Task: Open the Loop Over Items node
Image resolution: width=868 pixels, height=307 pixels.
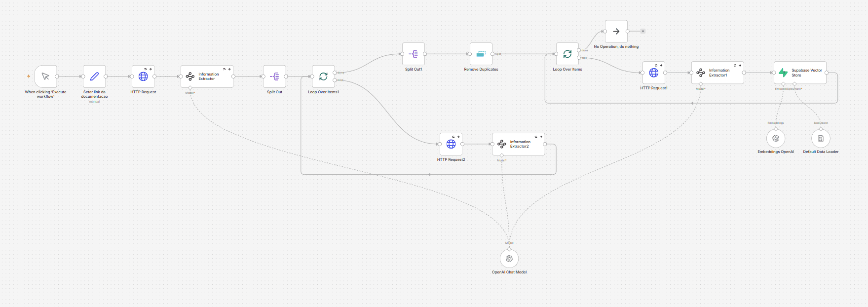Action: pos(567,54)
